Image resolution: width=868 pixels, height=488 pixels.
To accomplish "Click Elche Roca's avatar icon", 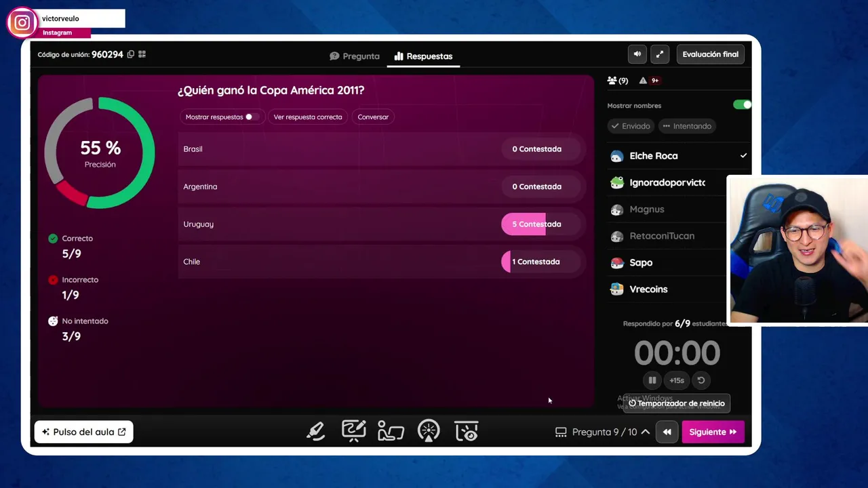I will point(616,157).
